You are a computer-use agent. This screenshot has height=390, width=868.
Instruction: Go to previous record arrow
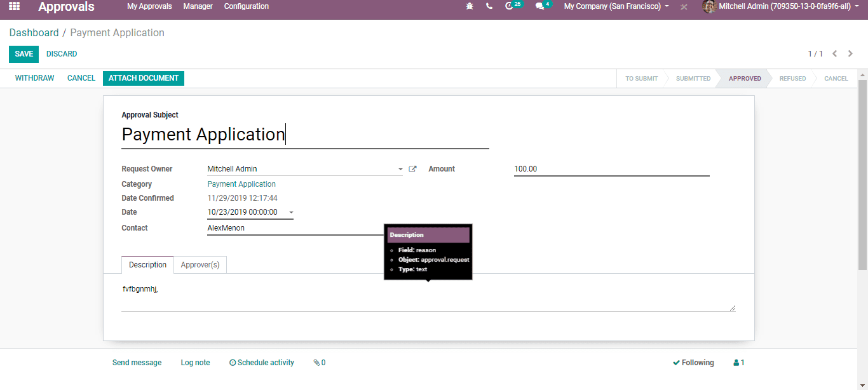click(835, 54)
